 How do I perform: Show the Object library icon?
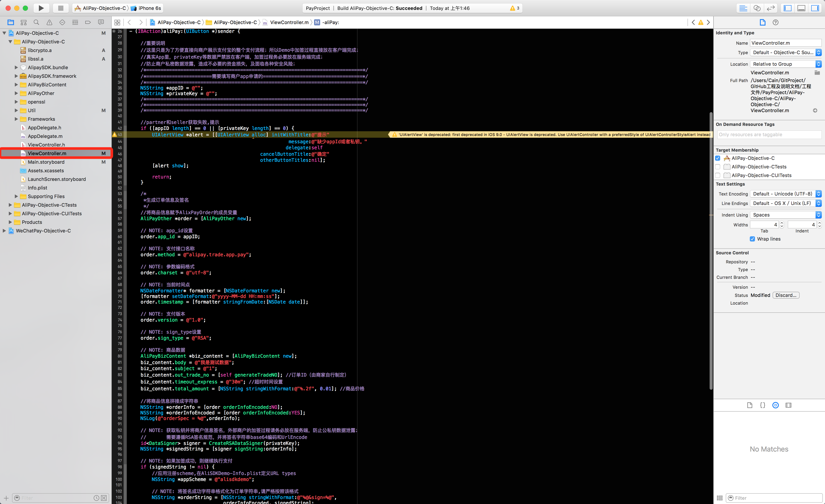click(775, 405)
